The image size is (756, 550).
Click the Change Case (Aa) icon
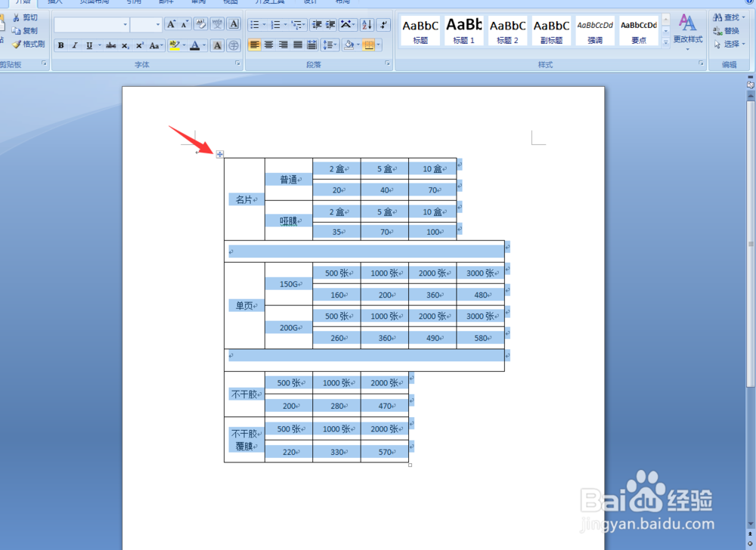point(155,46)
